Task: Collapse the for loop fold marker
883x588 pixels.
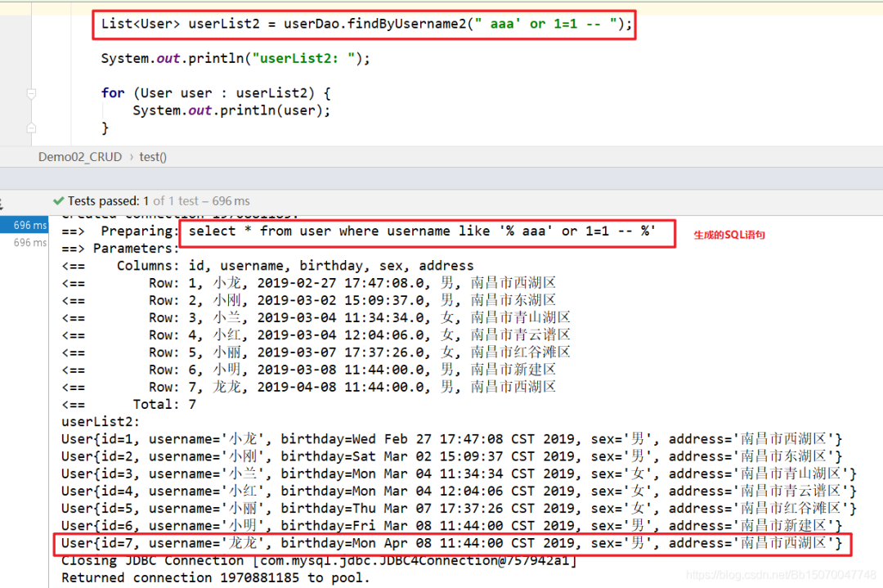Action: coord(32,93)
